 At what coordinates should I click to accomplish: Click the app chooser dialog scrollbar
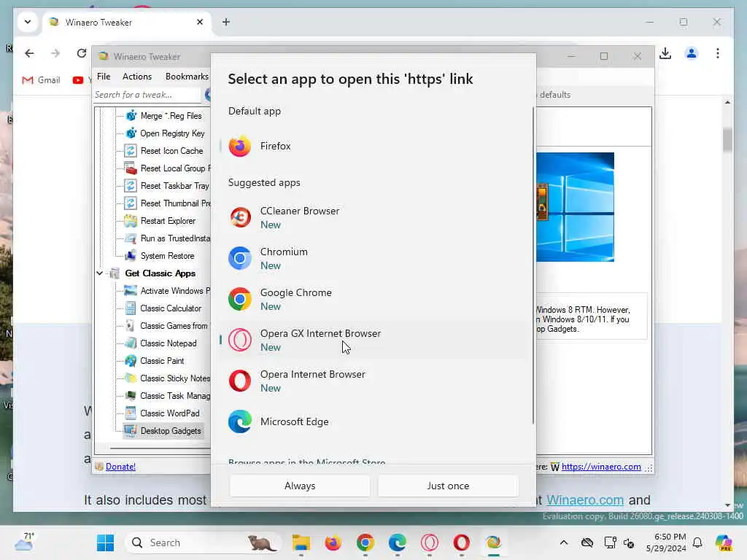pyautogui.click(x=533, y=265)
